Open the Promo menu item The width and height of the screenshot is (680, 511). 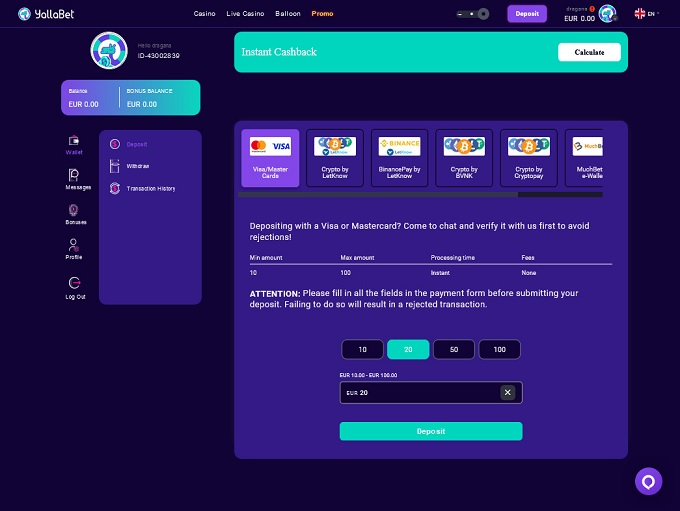click(322, 14)
